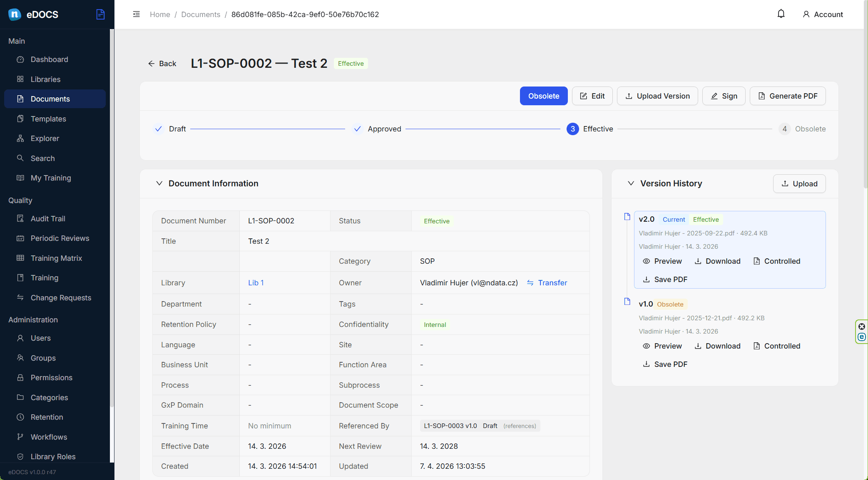
Task: Open the Account menu
Action: (823, 14)
